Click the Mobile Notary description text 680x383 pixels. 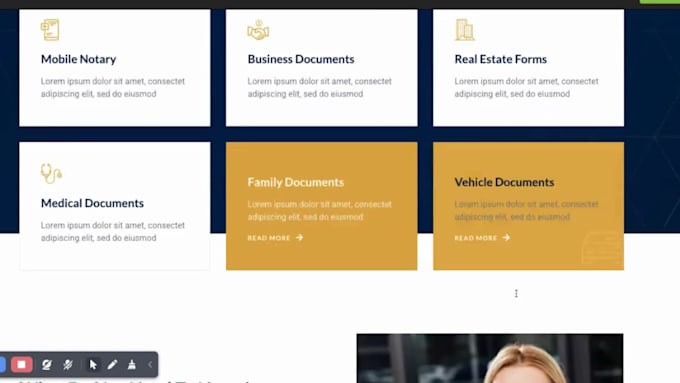113,88
